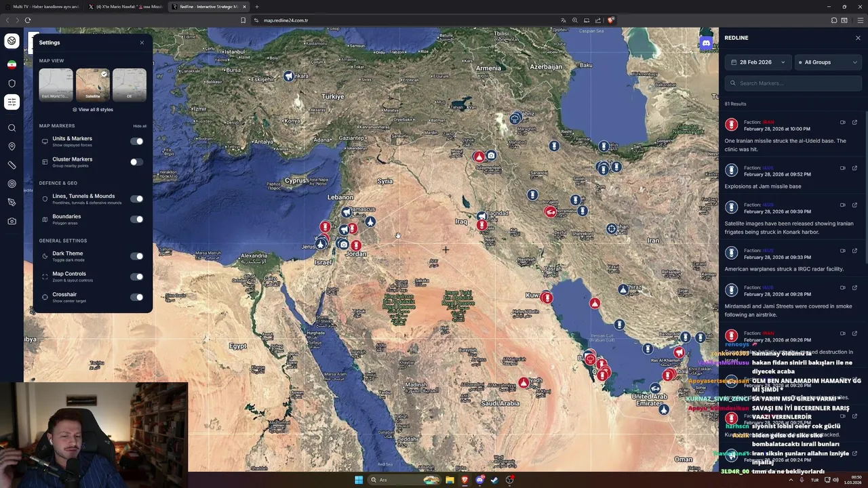Toggle Lines, Tunnels & Mounds switch
868x488 pixels.
click(137, 199)
